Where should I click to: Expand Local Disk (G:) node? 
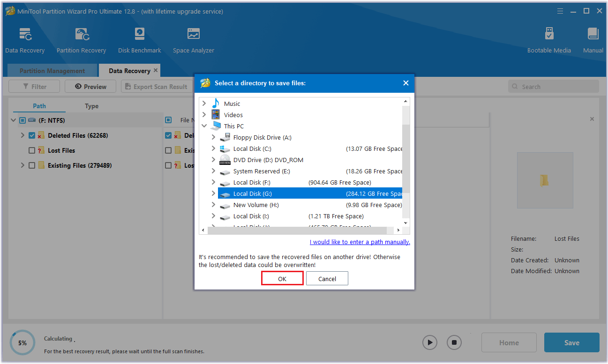(x=213, y=193)
